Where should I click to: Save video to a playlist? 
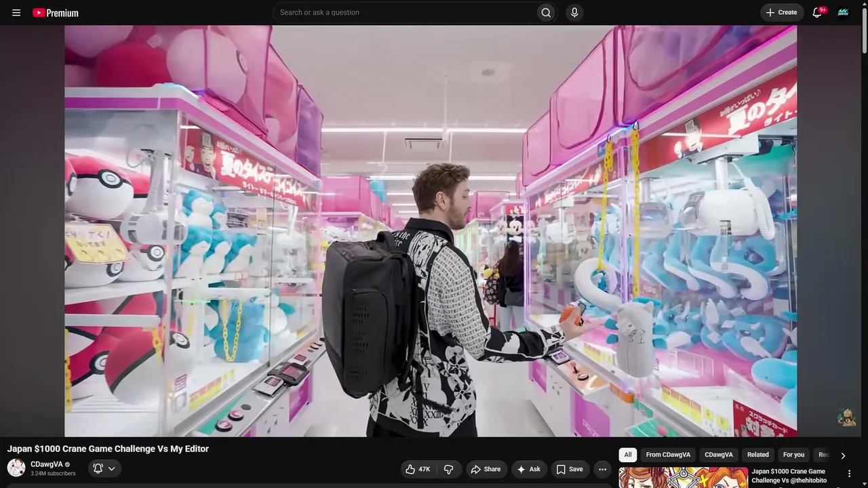tap(570, 469)
